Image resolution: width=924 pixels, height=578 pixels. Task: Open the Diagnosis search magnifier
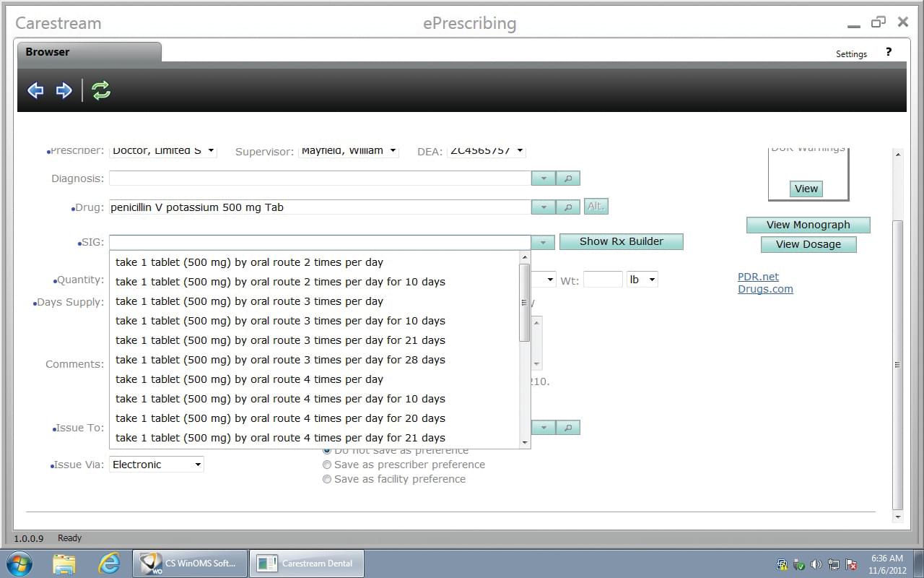567,178
